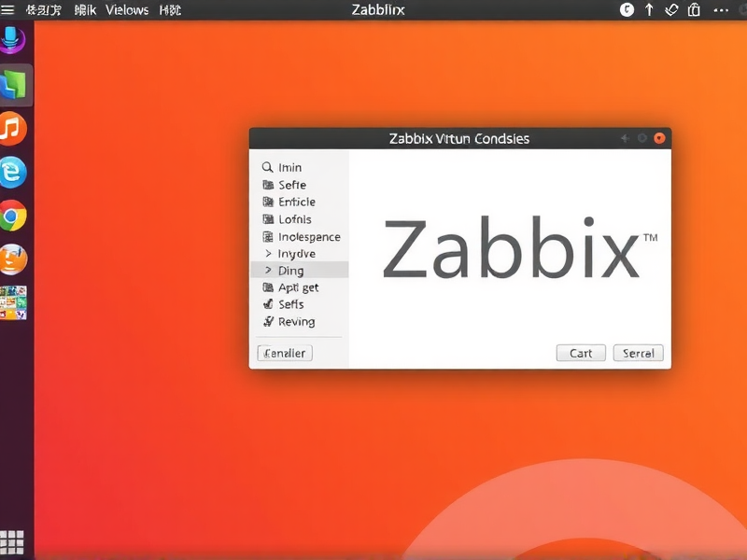Viewport: 747px width, 560px height.
Task: Collapse the Ding tree entry
Action: click(x=269, y=270)
